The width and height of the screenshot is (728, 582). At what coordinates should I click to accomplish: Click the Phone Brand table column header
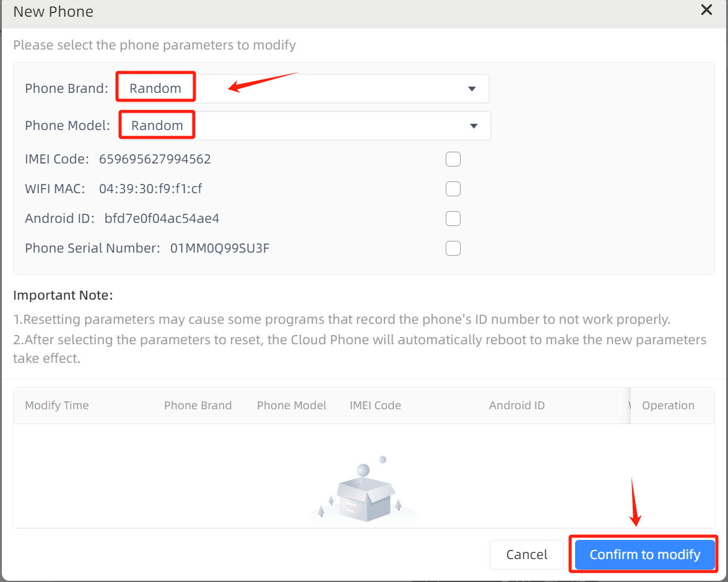(x=197, y=406)
